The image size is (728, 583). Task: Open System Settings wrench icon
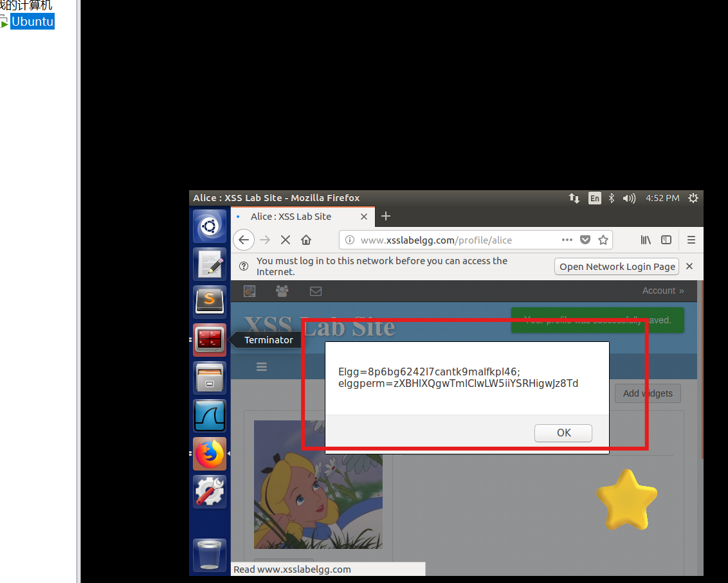click(x=210, y=492)
